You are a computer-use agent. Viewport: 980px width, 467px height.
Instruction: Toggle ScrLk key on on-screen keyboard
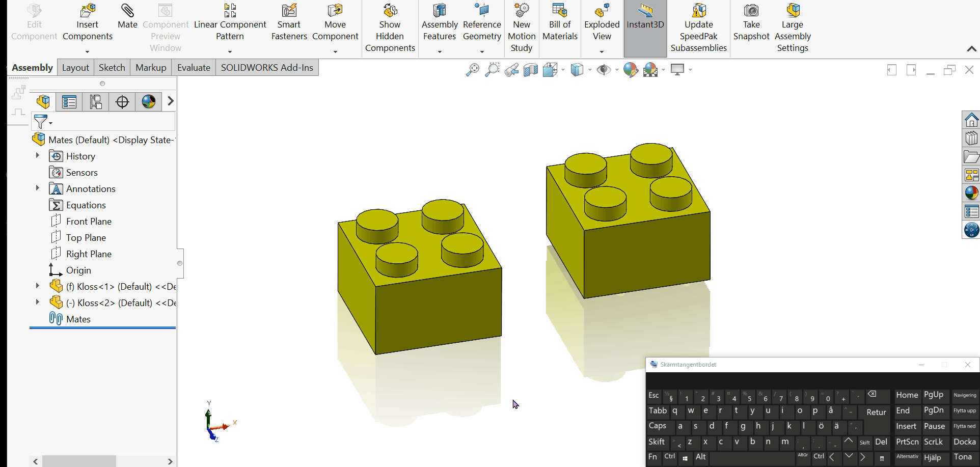[933, 442]
